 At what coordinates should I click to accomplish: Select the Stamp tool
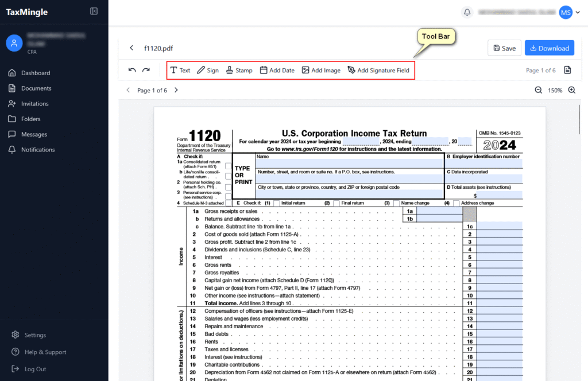[x=239, y=71]
